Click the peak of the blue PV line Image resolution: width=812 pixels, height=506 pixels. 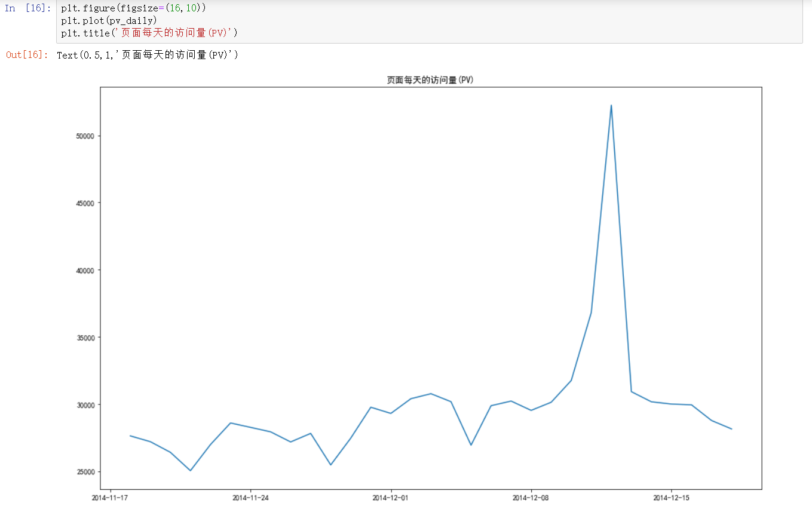coord(611,106)
